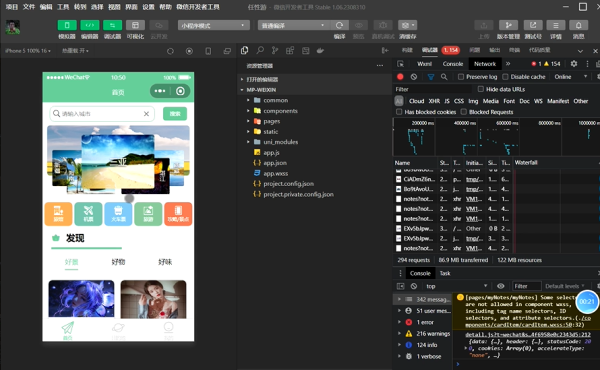Click the red record network button
The image size is (600, 370).
pos(400,77)
